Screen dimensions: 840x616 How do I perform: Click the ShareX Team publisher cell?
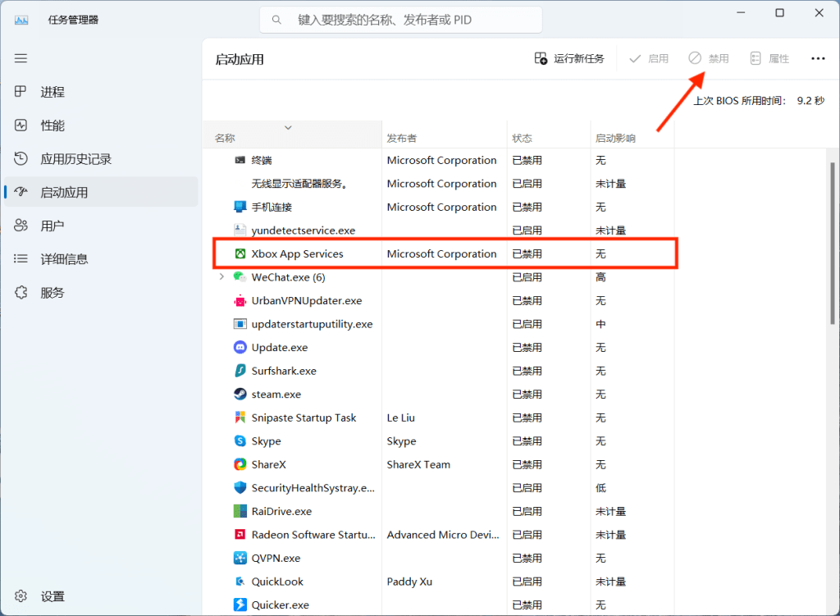pyautogui.click(x=418, y=464)
